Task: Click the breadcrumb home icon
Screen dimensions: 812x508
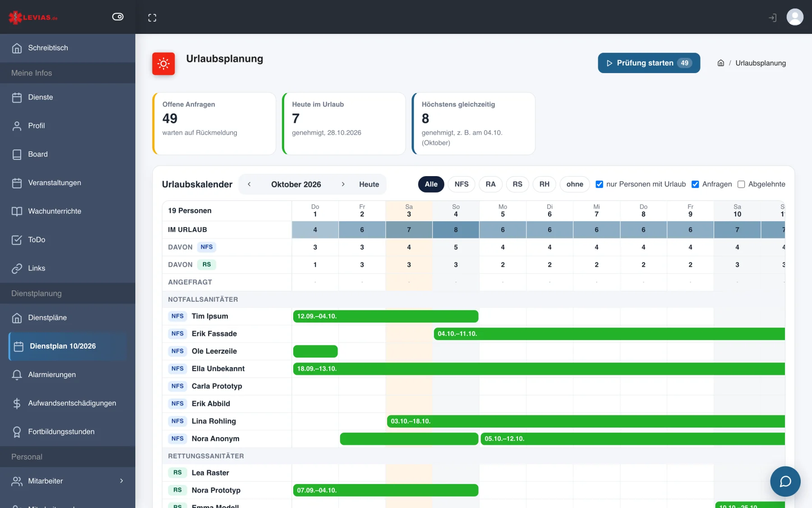Action: 721,63
